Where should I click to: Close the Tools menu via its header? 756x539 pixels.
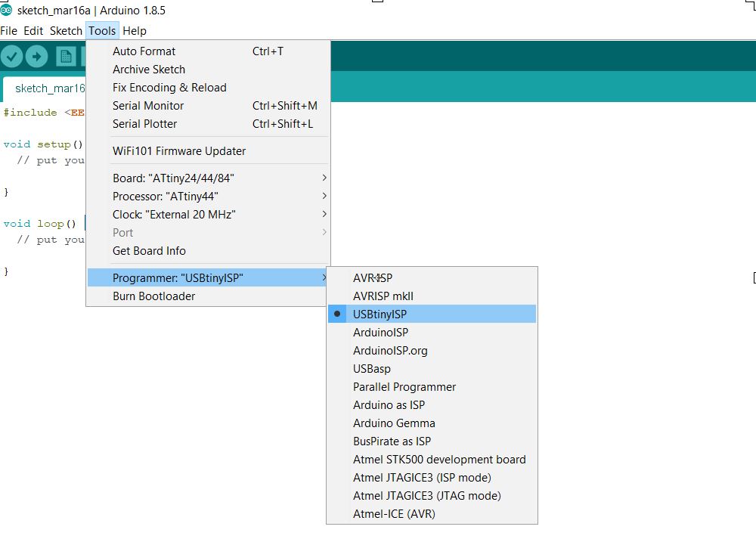102,31
